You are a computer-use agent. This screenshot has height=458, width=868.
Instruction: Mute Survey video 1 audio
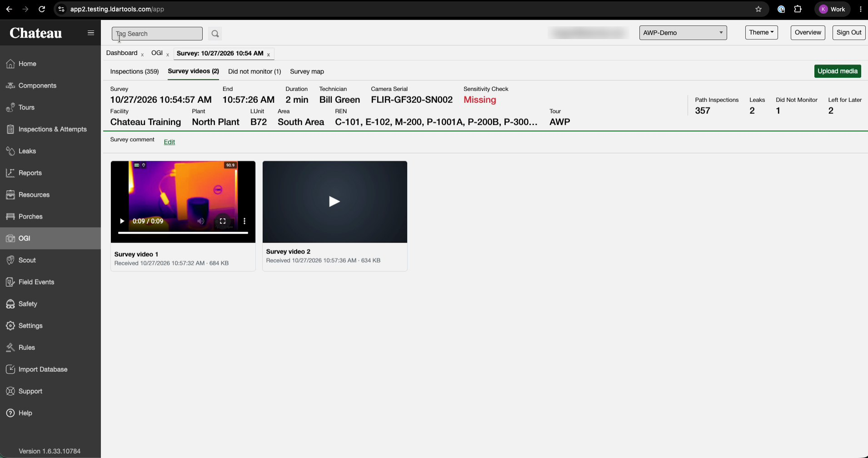pyautogui.click(x=200, y=221)
